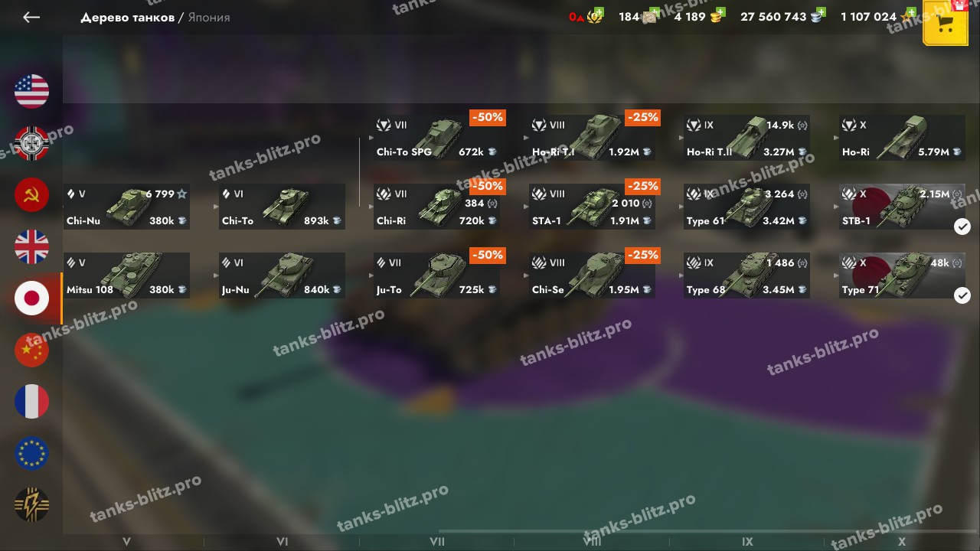
Task: Select the China flag nation
Action: pos(31,350)
